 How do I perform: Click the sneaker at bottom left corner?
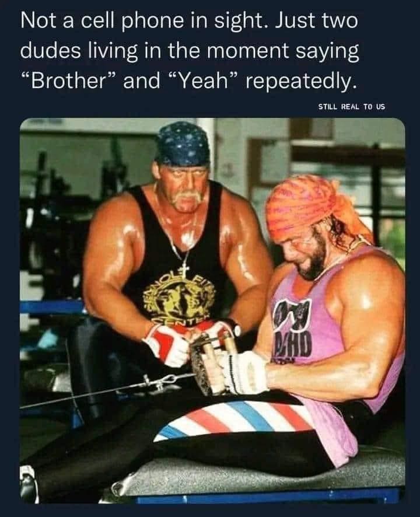[x=29, y=483]
